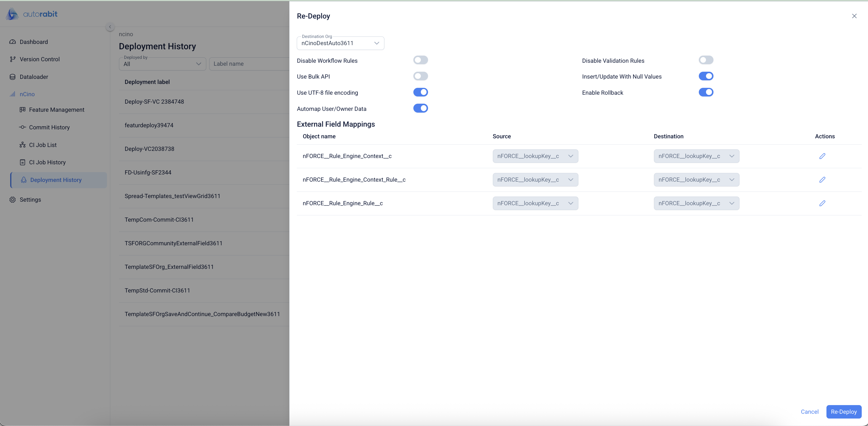Open Commit History in sidebar

[x=49, y=127]
